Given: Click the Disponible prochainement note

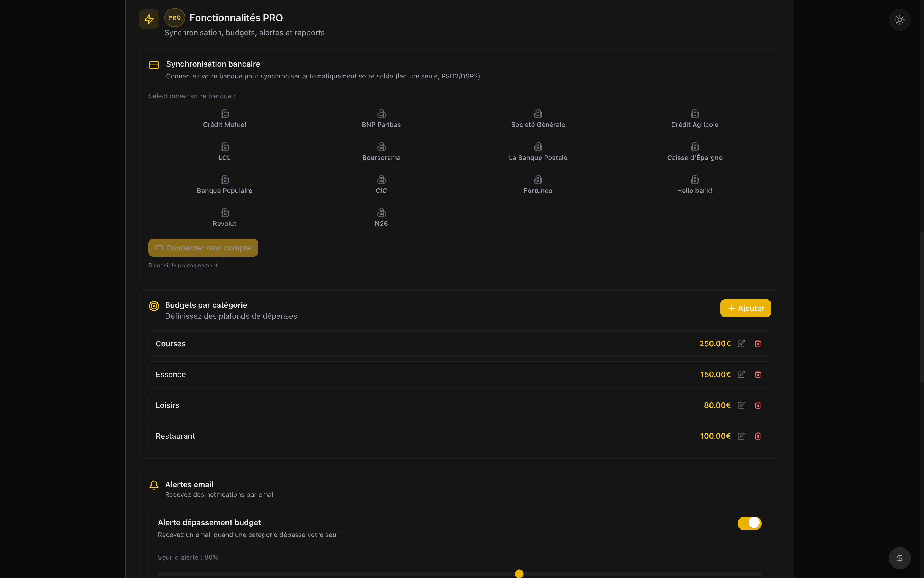Looking at the screenshot, I should click(183, 265).
